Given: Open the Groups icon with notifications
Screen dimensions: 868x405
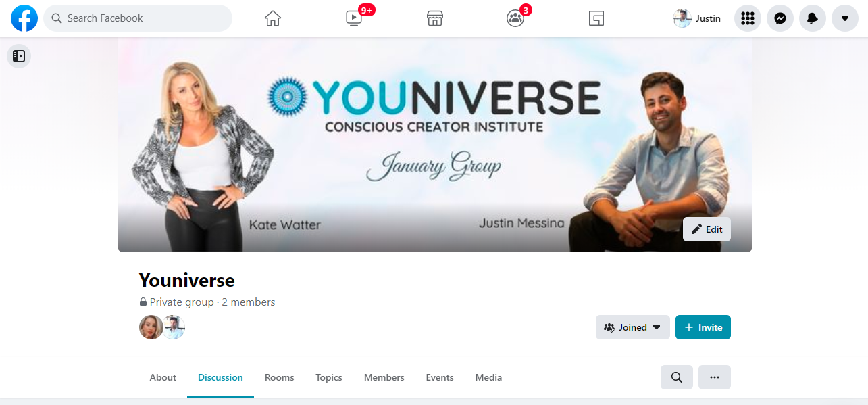Looking at the screenshot, I should (515, 18).
